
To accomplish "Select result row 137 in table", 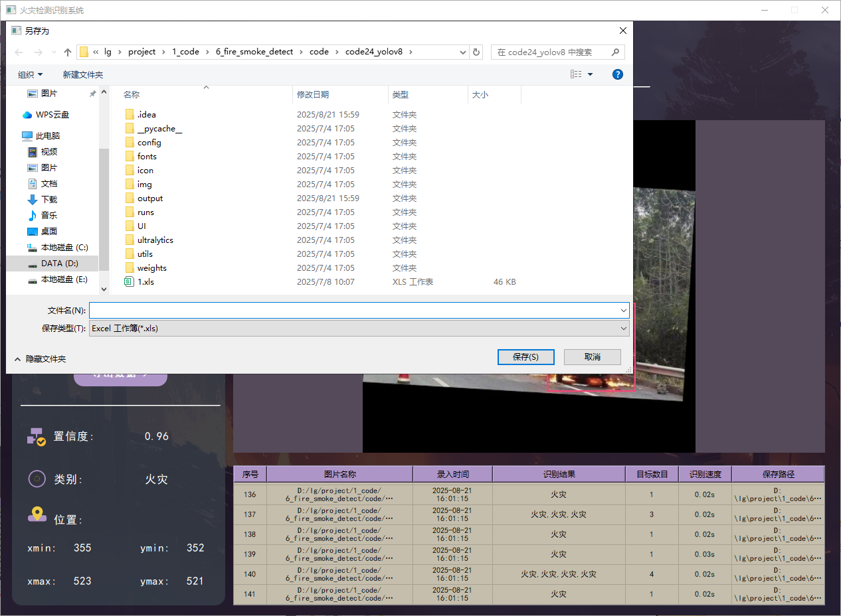I will click(529, 514).
